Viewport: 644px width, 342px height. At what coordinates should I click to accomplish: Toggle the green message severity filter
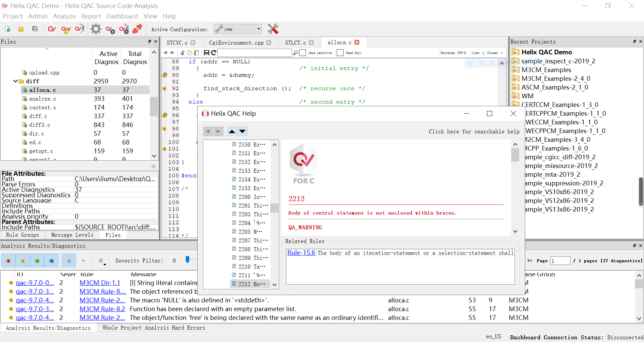(x=37, y=261)
